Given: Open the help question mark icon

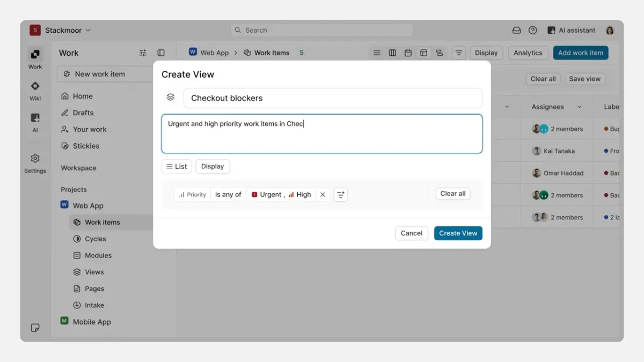Looking at the screenshot, I should tap(532, 31).
